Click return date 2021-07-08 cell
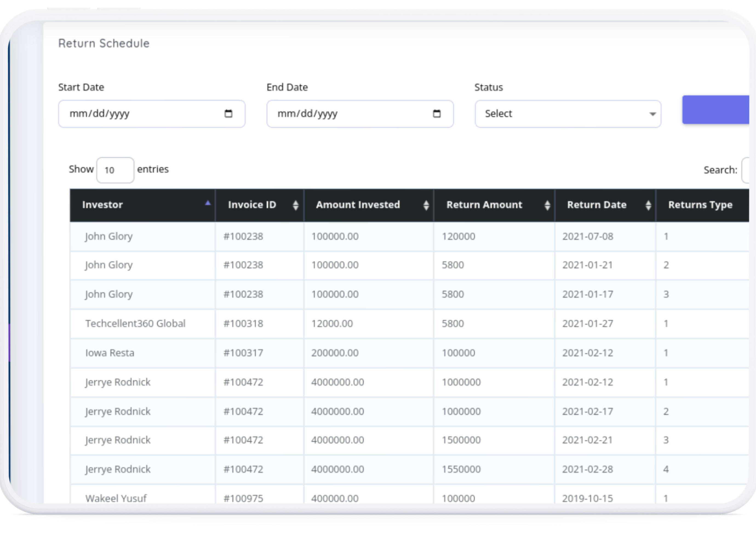The height and width of the screenshot is (536, 756). click(588, 236)
